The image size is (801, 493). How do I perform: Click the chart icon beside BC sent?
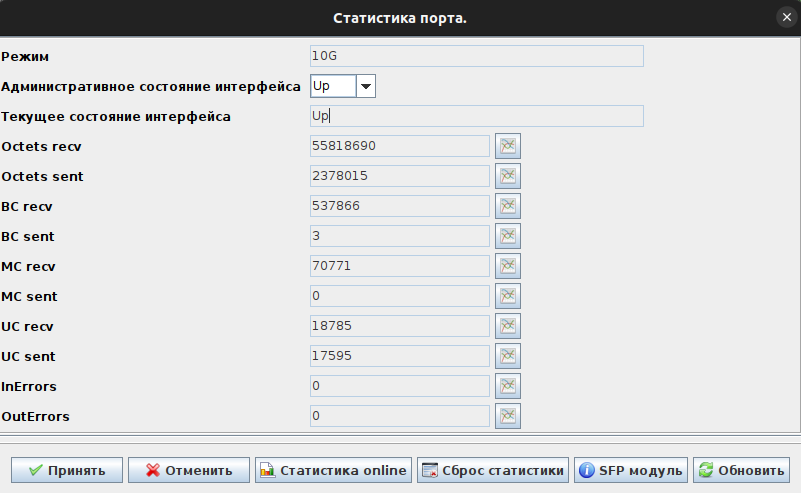[x=509, y=236]
